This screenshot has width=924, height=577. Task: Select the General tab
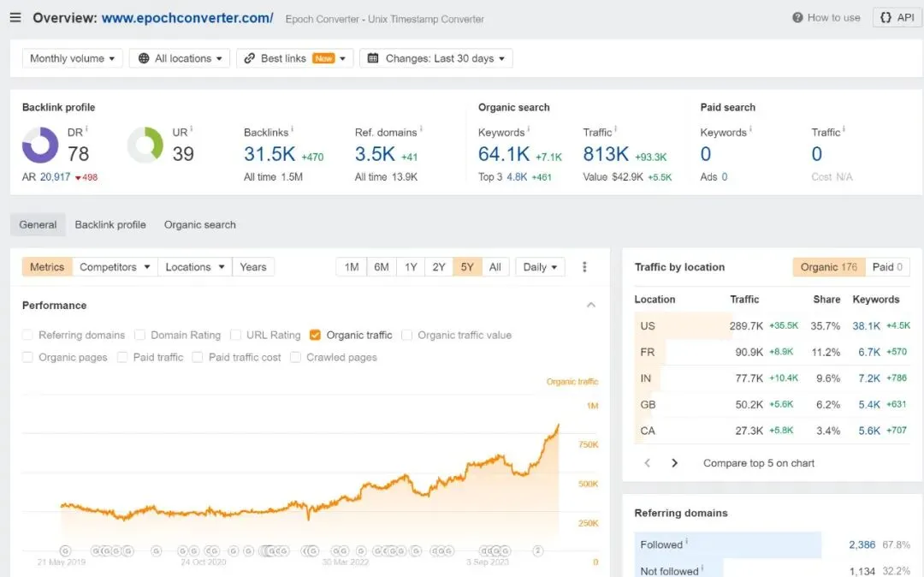pyautogui.click(x=38, y=224)
